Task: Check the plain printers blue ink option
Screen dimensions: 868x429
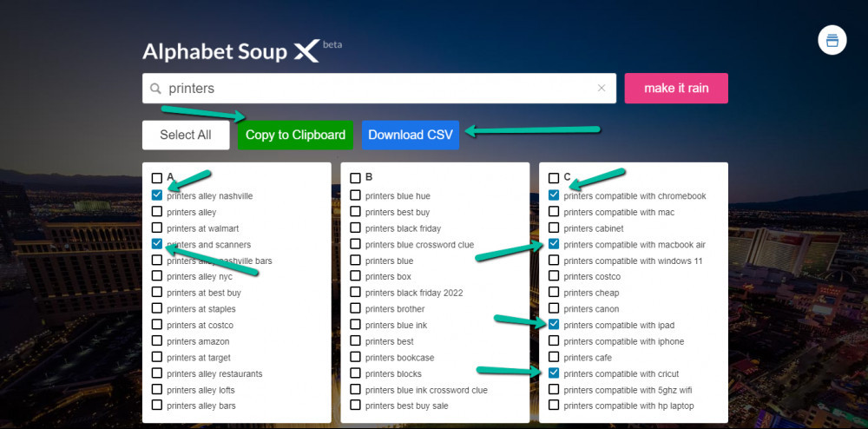Action: (x=355, y=325)
